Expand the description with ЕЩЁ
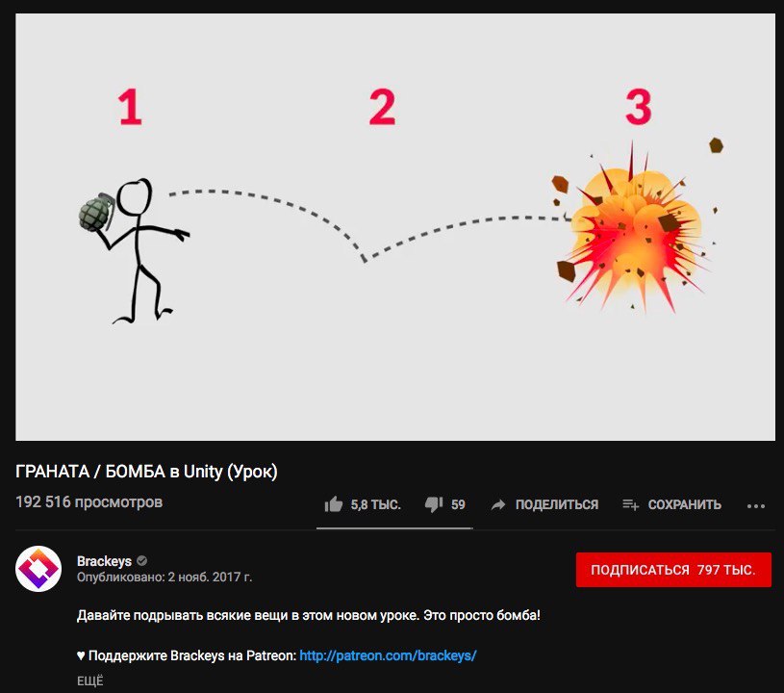This screenshot has width=784, height=693. [90, 681]
